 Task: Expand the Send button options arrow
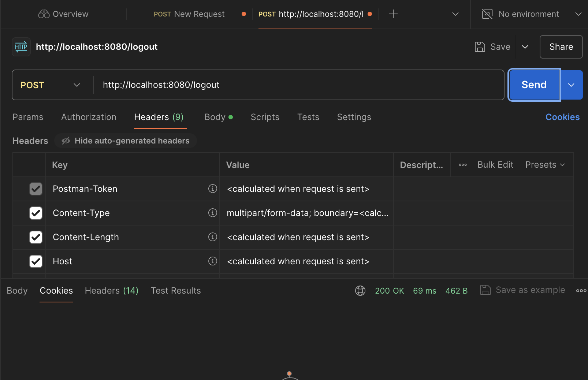coord(571,85)
